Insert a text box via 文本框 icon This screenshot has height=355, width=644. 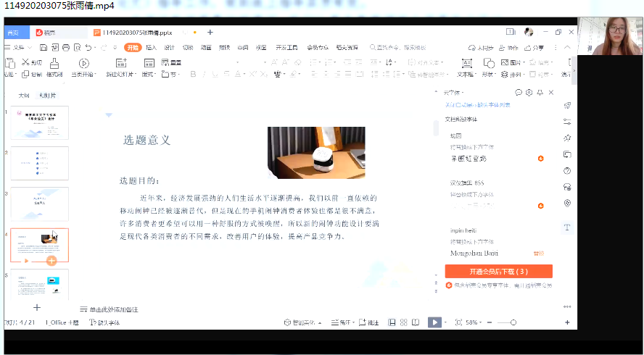466,64
